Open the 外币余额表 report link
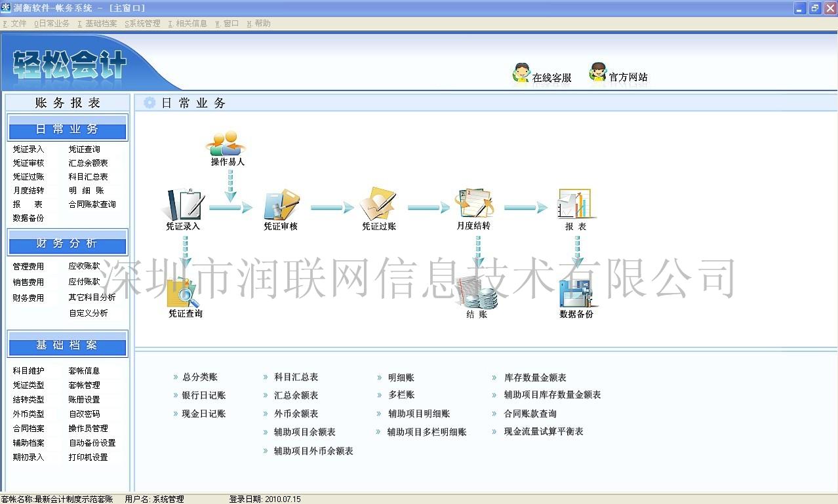The width and height of the screenshot is (838, 504). click(296, 414)
